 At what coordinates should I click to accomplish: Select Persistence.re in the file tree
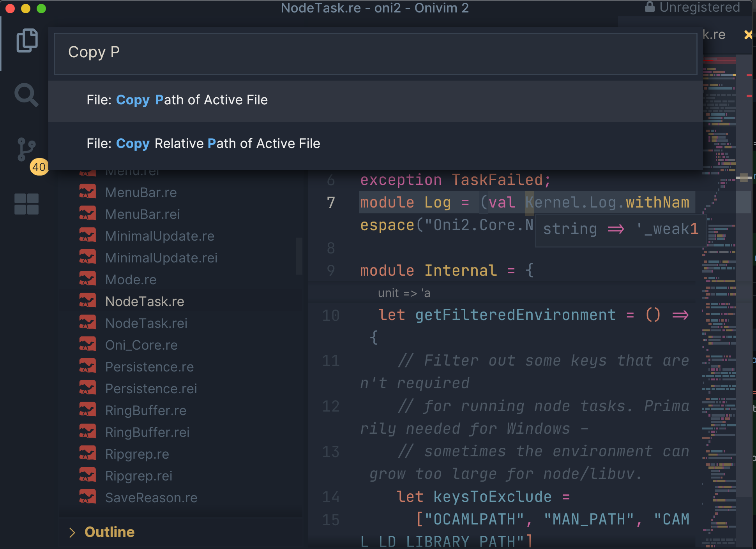pos(149,366)
